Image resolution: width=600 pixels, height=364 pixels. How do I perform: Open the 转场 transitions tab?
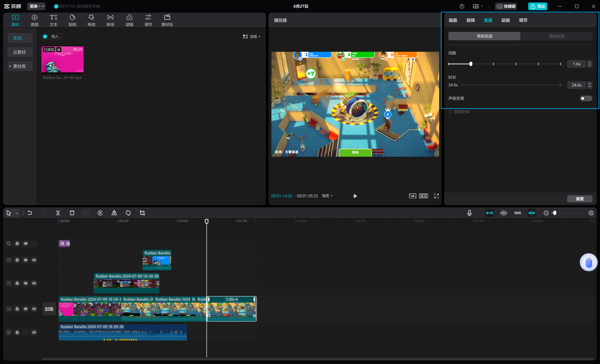tap(110, 20)
